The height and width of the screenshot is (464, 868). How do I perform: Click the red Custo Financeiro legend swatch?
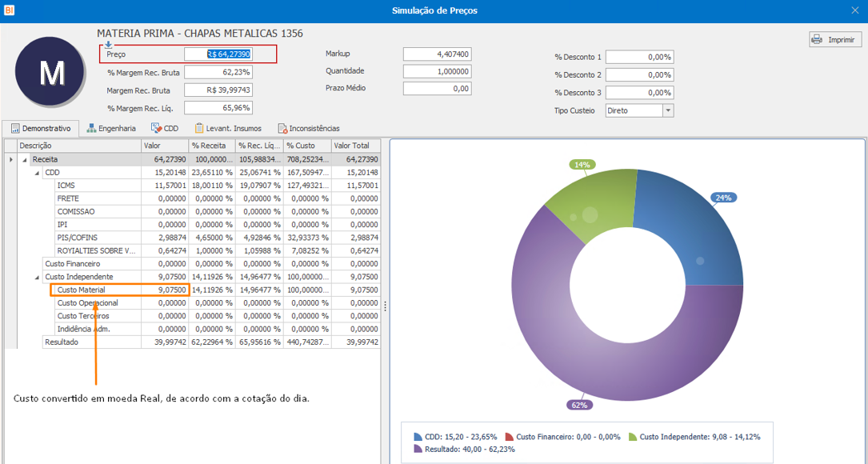[x=510, y=437]
